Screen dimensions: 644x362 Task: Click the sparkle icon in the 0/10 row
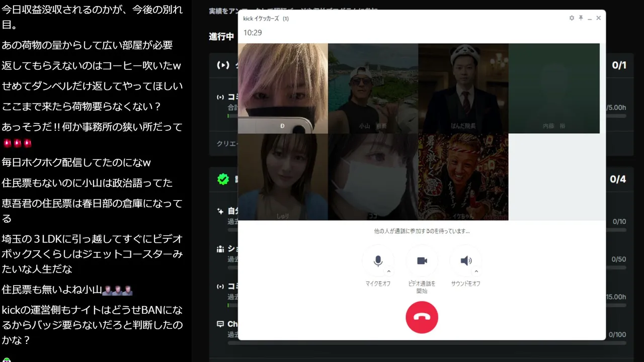pos(220,211)
